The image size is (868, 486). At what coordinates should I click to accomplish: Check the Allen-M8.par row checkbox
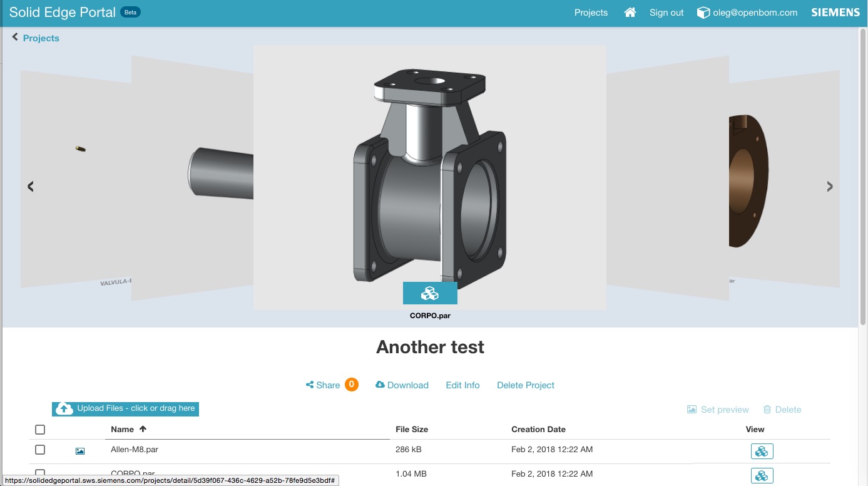(x=40, y=450)
